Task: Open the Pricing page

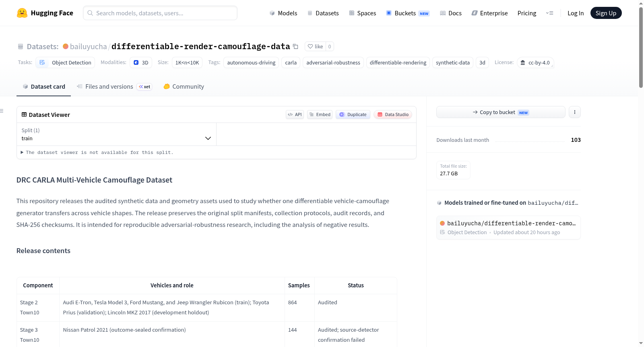Action: (527, 13)
